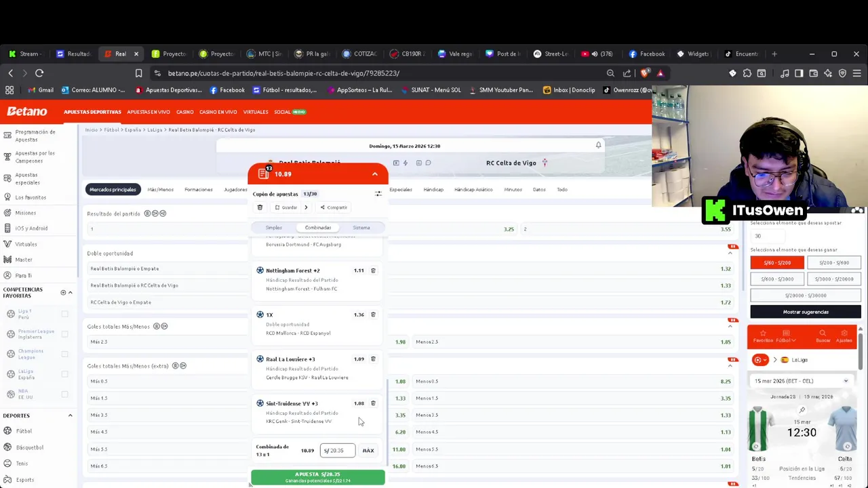This screenshot has width=868, height=488.
Task: Remove the 1X Mallorca–Espanyol selection
Action: click(x=373, y=314)
